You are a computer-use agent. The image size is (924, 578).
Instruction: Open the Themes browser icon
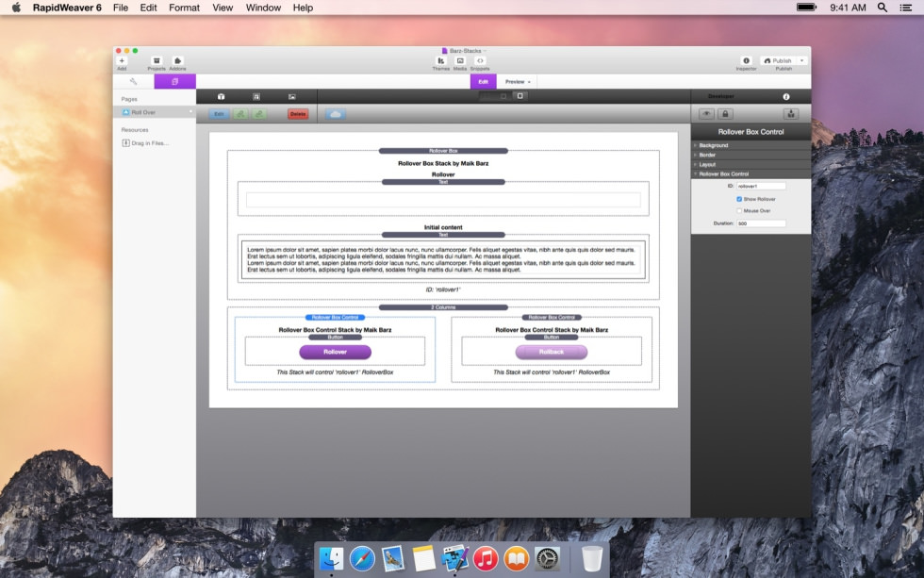point(440,60)
